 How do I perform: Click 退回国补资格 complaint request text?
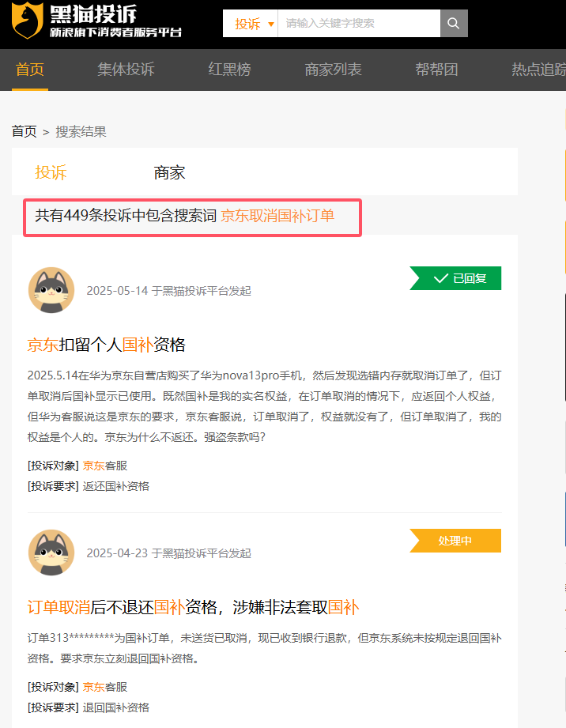[x=116, y=707]
